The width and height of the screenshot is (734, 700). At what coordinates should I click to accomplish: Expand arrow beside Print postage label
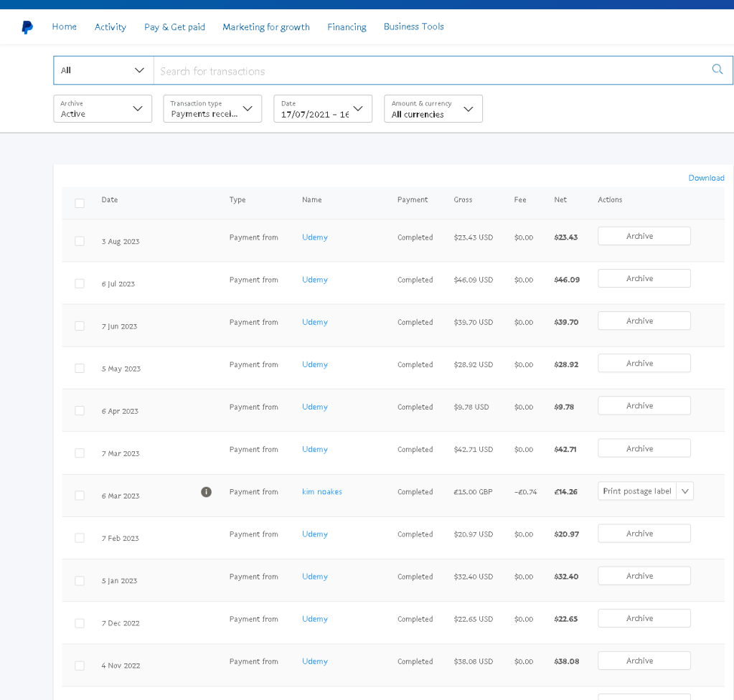tap(684, 491)
